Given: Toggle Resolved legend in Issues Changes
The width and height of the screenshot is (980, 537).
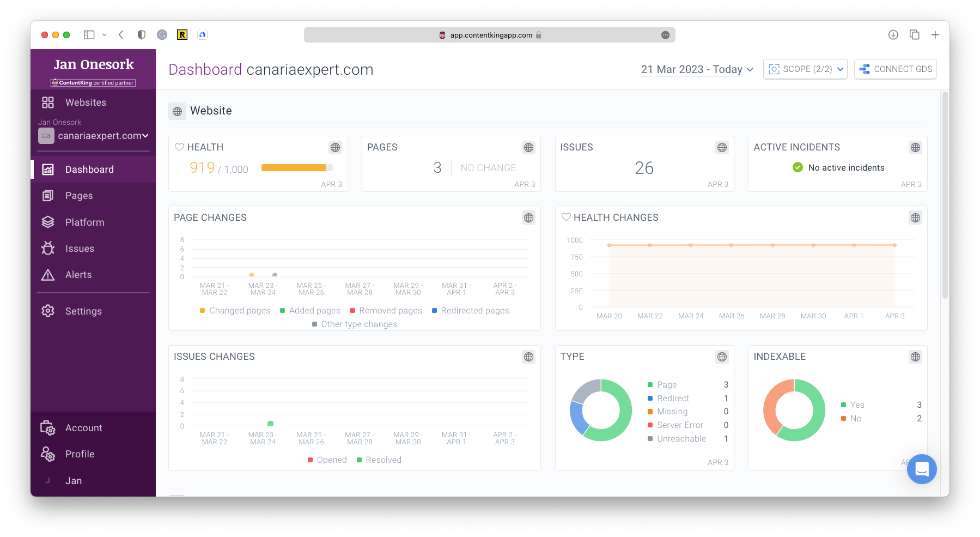Looking at the screenshot, I should tap(379, 460).
